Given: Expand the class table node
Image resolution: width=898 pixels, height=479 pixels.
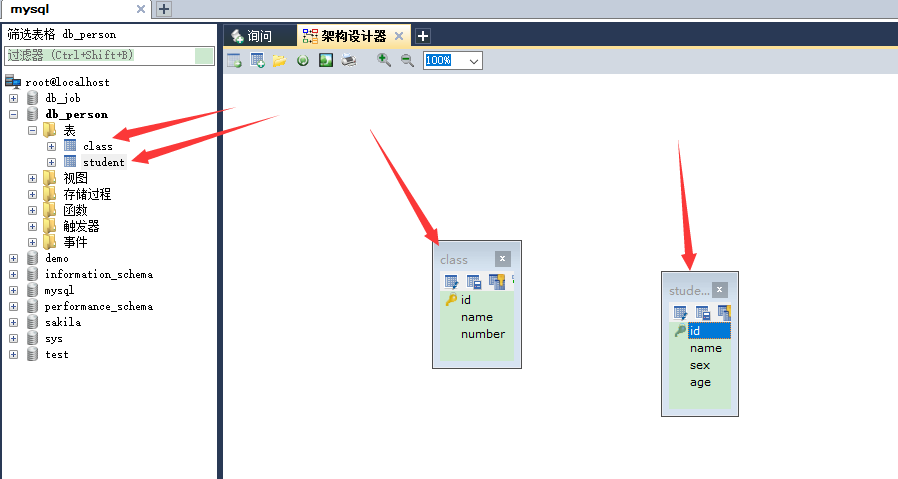Looking at the screenshot, I should click(x=51, y=146).
